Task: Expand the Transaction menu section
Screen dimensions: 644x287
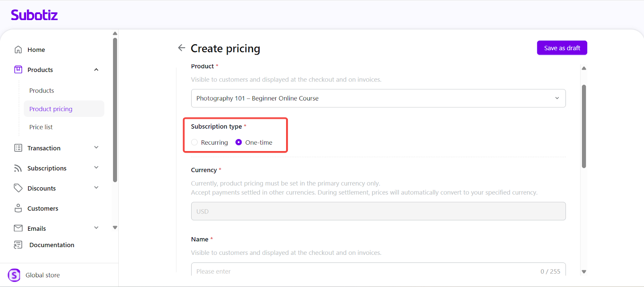Action: click(96, 148)
